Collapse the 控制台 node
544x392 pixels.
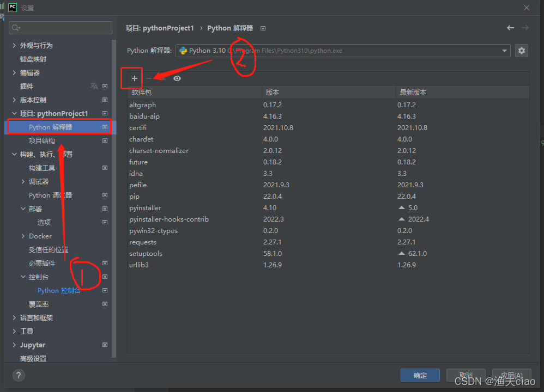[x=23, y=277]
